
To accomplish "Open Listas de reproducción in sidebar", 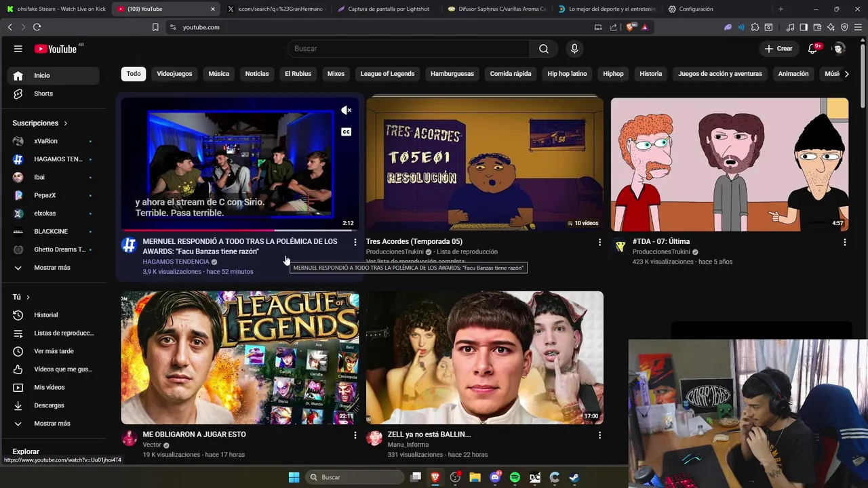I will (54, 333).
